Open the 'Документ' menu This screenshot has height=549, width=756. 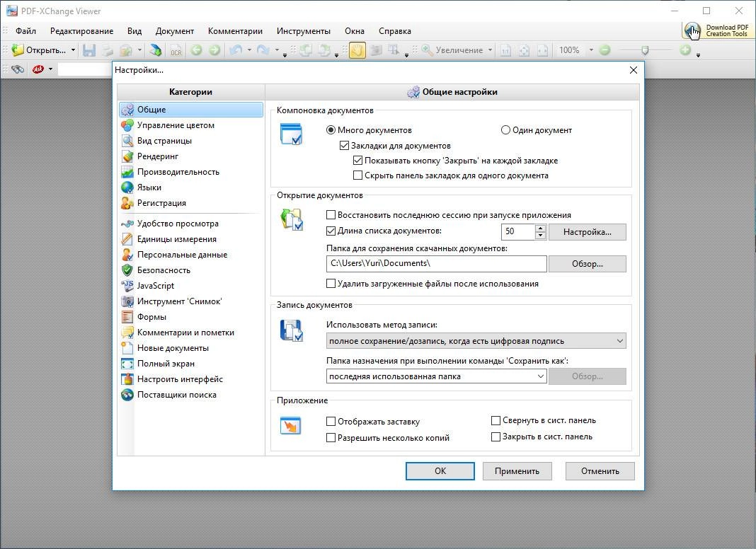[x=175, y=31]
